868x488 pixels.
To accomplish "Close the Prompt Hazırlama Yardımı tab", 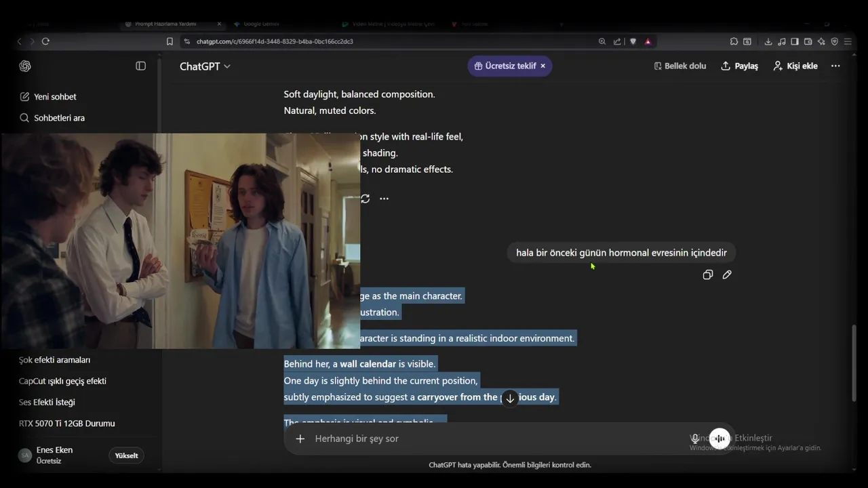I will (219, 24).
